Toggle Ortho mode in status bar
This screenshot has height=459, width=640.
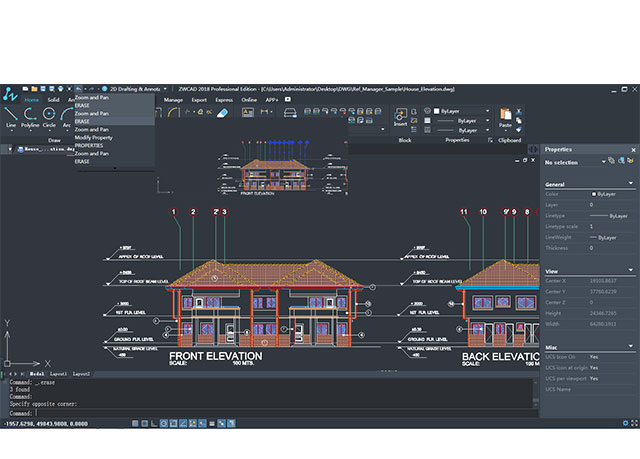[x=154, y=424]
